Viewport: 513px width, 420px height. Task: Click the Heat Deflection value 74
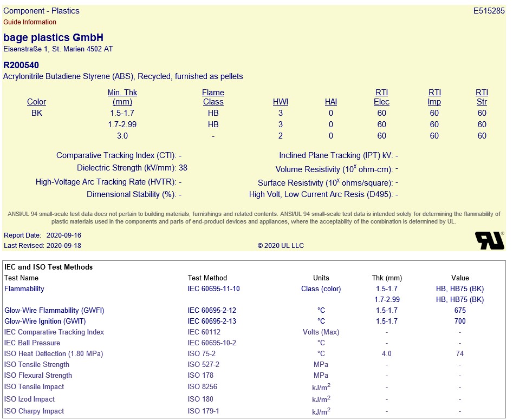point(460,353)
